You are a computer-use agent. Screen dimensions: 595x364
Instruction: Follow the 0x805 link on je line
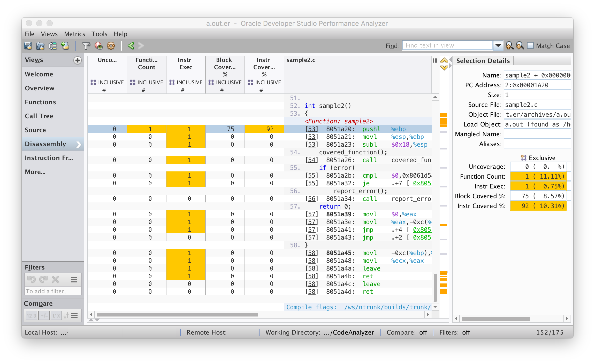point(422,183)
